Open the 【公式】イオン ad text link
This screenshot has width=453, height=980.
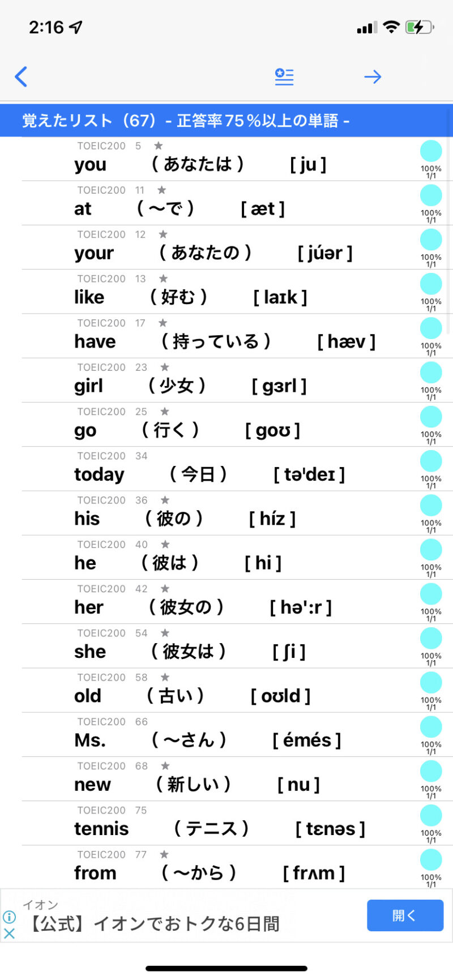tap(153, 924)
